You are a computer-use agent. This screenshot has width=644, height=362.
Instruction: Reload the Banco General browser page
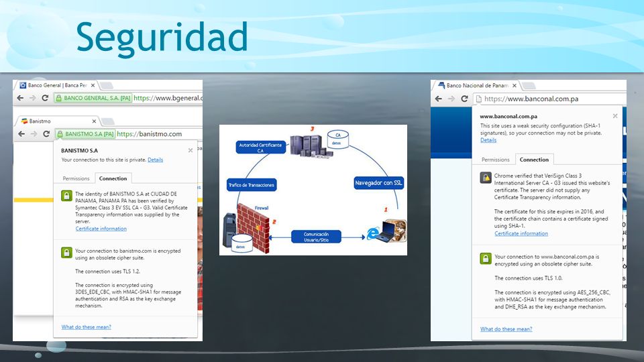(x=45, y=98)
